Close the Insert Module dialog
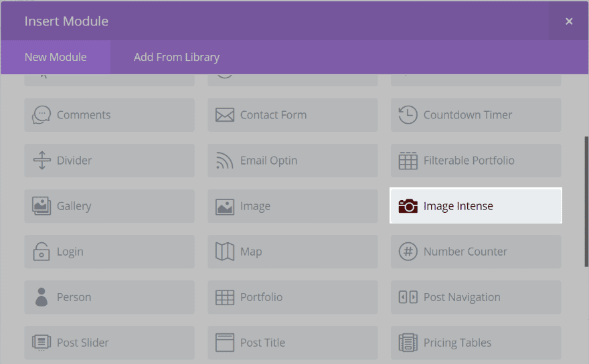This screenshot has width=589, height=364. (x=569, y=21)
